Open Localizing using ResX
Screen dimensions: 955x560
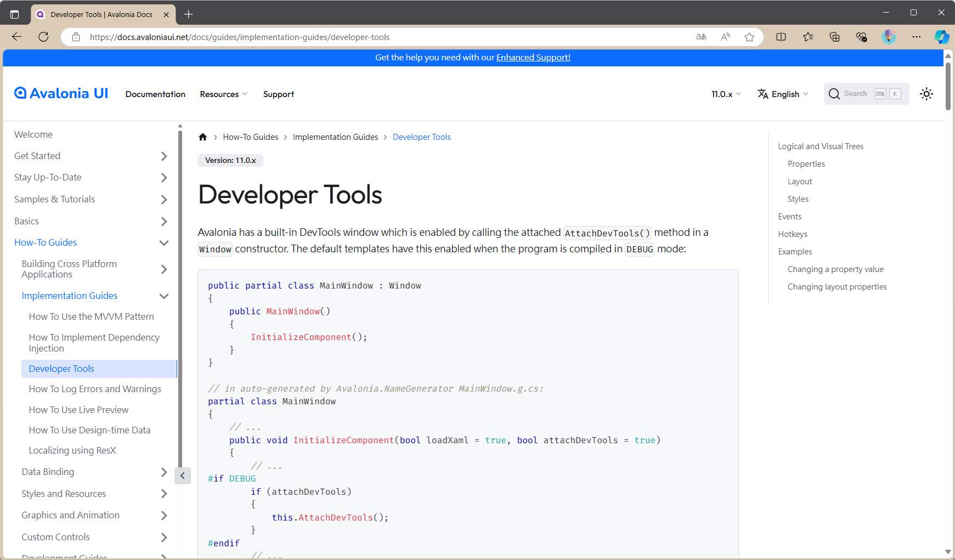tap(72, 450)
